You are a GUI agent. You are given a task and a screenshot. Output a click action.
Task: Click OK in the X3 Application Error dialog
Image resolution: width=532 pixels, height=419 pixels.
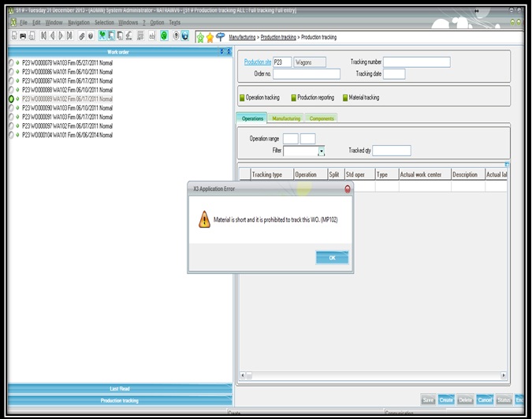click(x=332, y=257)
